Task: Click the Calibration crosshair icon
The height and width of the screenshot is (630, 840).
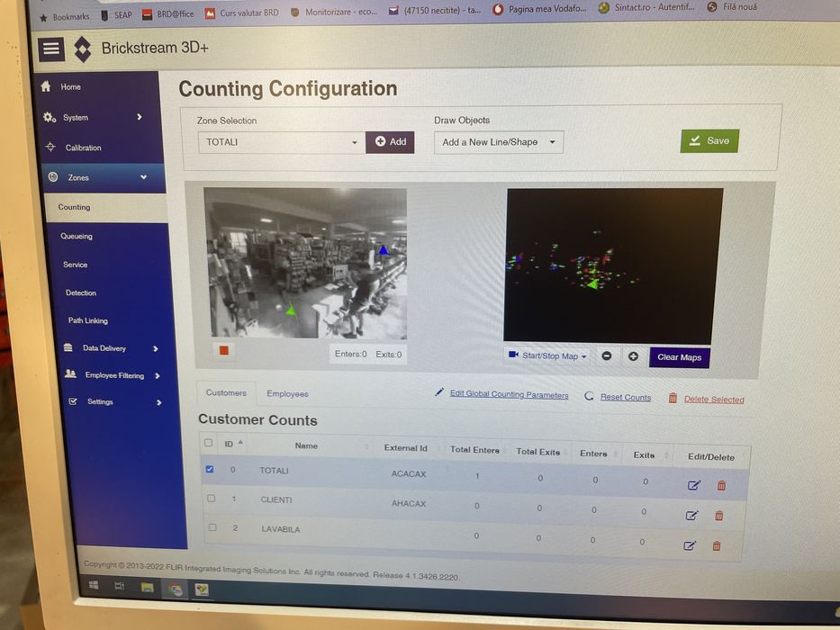Action: coord(50,147)
